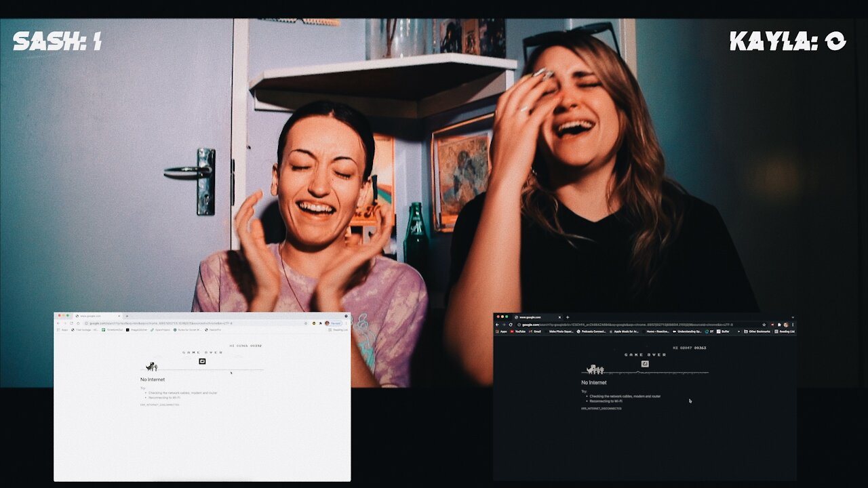
Task: Expand the tab search chevron in dark window
Action: [791, 317]
